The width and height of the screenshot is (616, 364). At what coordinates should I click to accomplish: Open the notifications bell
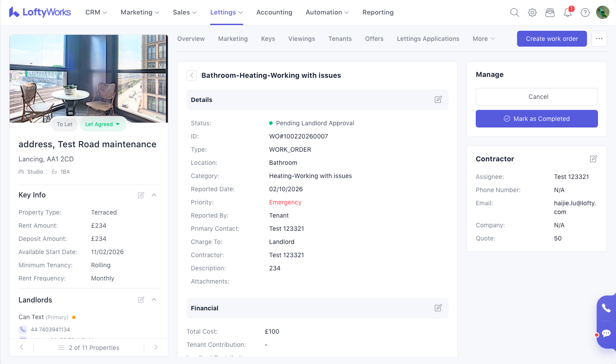coord(568,12)
